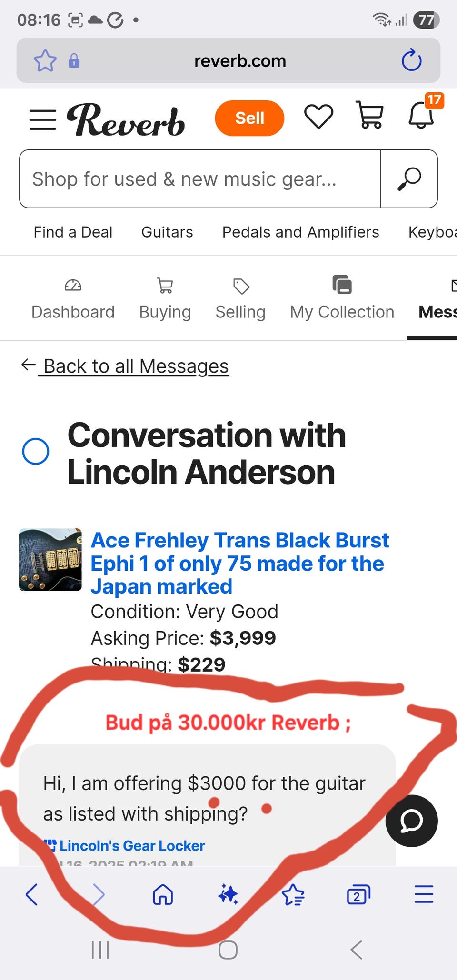Reload the page with the refresh icon
The height and width of the screenshot is (980, 457).
click(412, 61)
